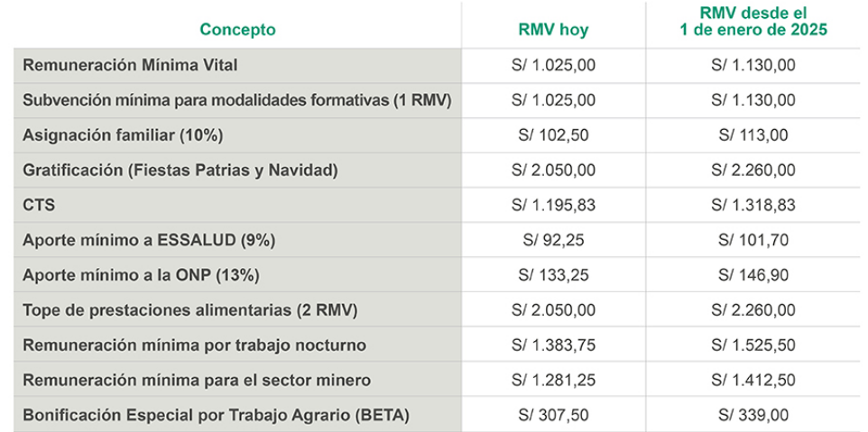The height and width of the screenshot is (432, 868).
Task: Select the Subvención mínima para modalidades formativas label
Action: click(x=236, y=100)
